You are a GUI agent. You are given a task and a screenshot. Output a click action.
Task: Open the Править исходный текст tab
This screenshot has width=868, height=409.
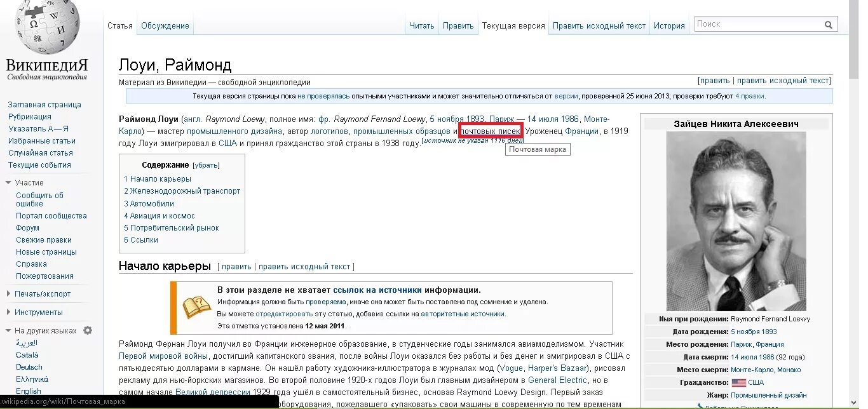coord(599,26)
